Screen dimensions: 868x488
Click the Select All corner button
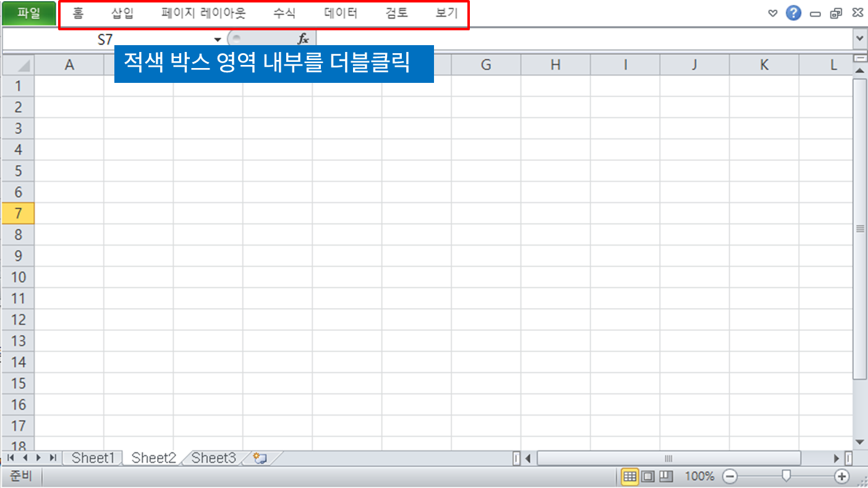point(19,65)
